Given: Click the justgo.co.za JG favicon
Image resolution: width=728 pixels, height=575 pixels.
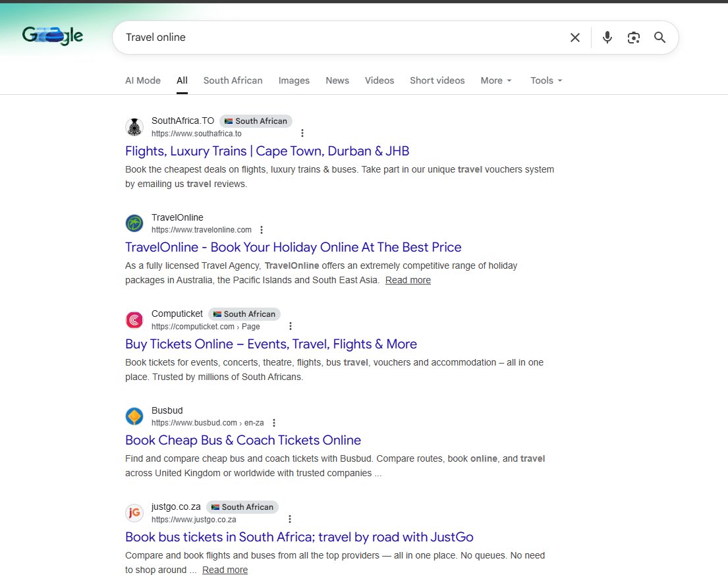Looking at the screenshot, I should pos(134,513).
